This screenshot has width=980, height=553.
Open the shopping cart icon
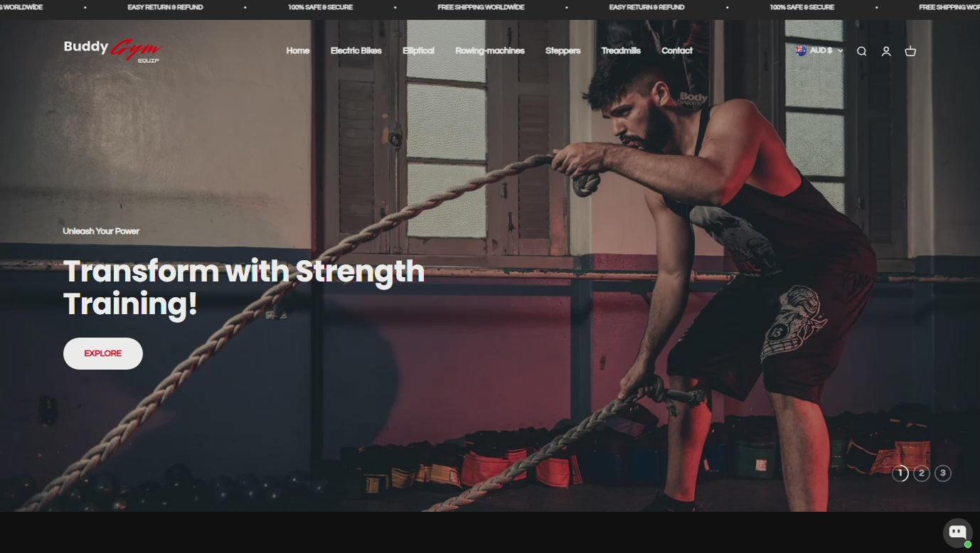coord(910,51)
